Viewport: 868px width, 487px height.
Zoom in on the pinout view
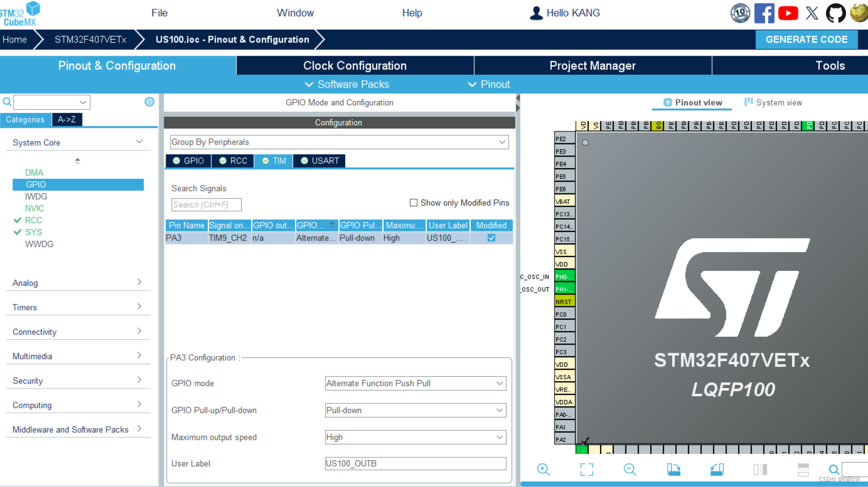[543, 469]
